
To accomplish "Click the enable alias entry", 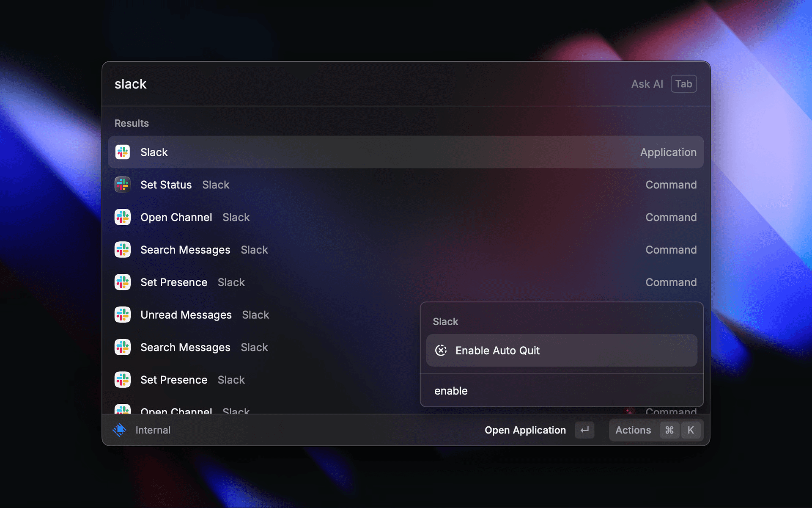I will (x=451, y=390).
